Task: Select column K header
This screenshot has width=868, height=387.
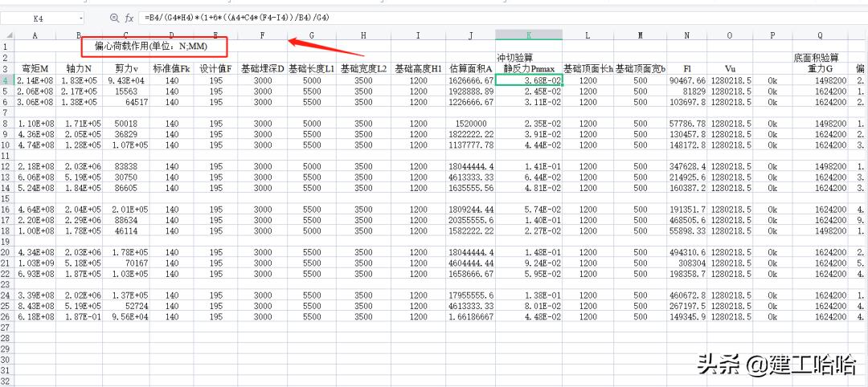Action: tap(528, 36)
